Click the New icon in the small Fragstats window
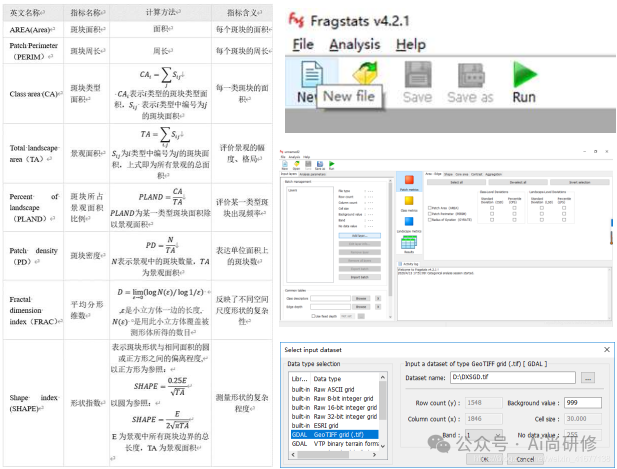This screenshot has width=617, height=469. pyautogui.click(x=285, y=164)
